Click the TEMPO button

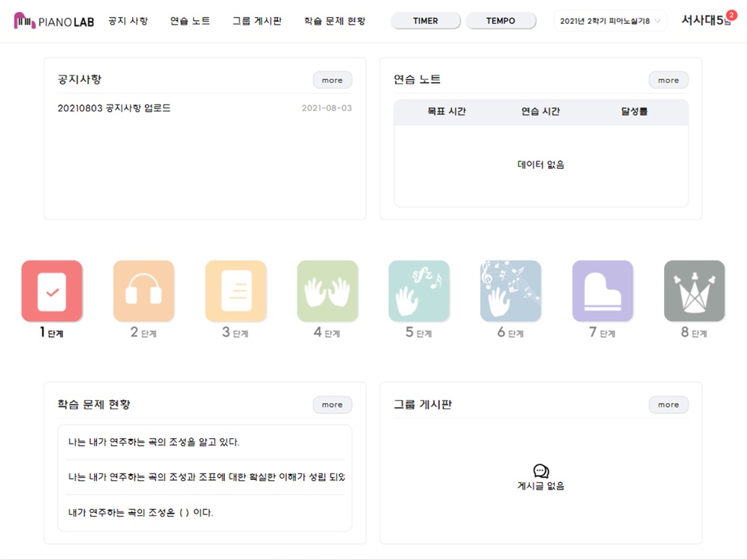(500, 21)
